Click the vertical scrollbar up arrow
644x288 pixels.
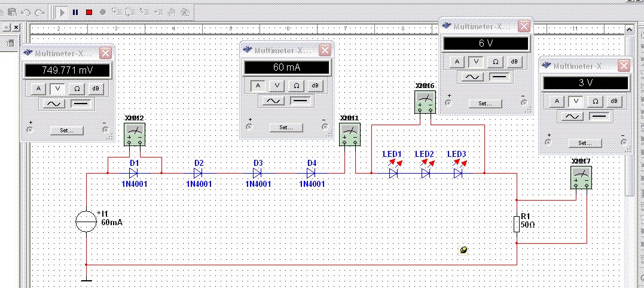click(x=629, y=29)
